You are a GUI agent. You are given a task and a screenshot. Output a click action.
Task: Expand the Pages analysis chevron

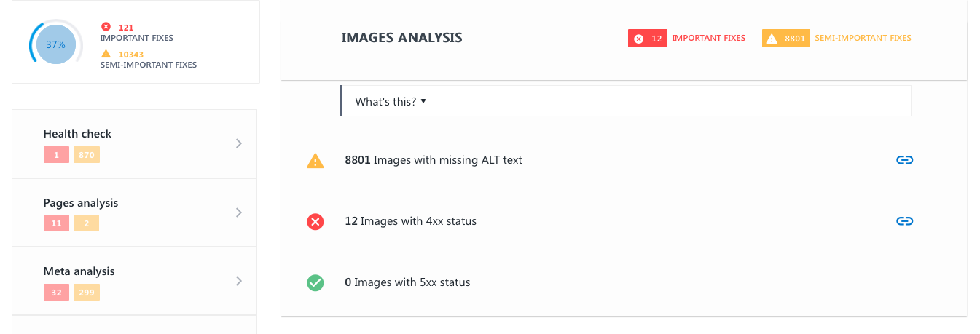[x=238, y=212]
